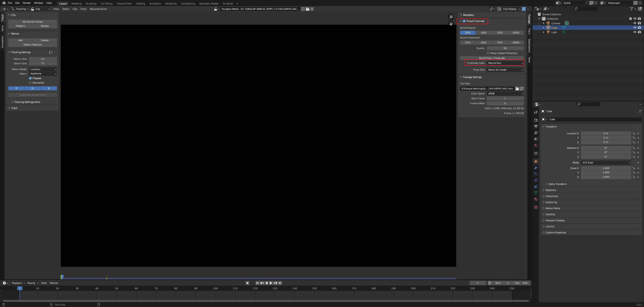Click the pan hand icon in clip viewer

pos(451,24)
